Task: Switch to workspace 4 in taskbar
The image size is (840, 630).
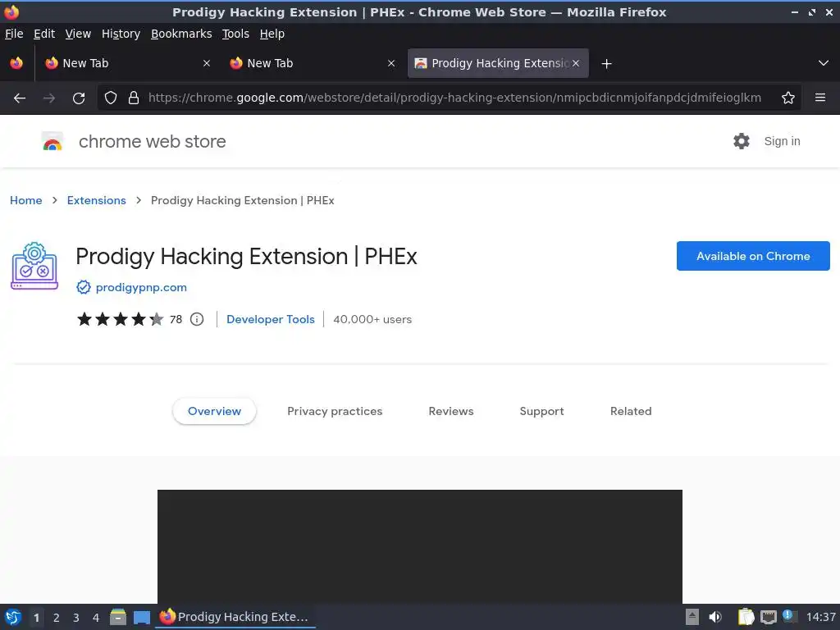Action: tap(96, 618)
